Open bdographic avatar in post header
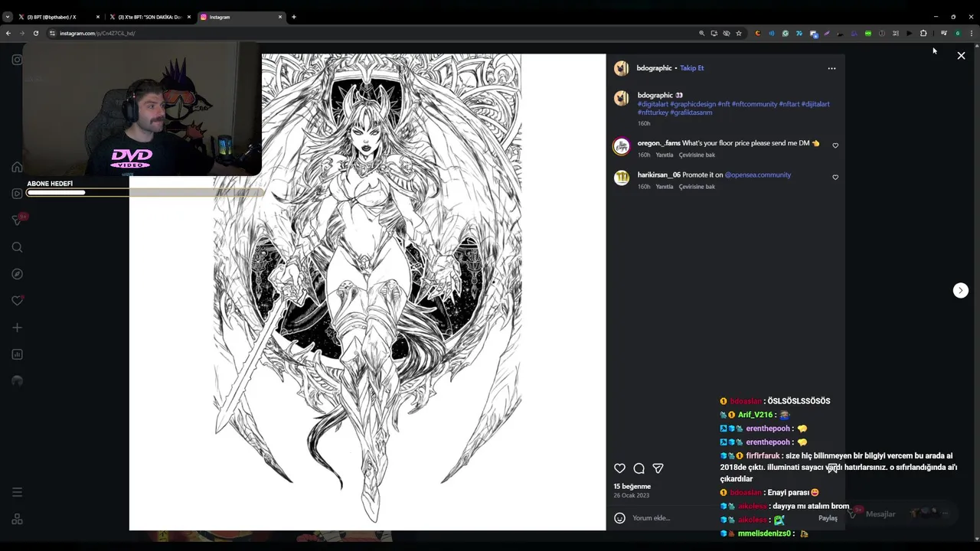The width and height of the screenshot is (980, 551). click(x=621, y=68)
